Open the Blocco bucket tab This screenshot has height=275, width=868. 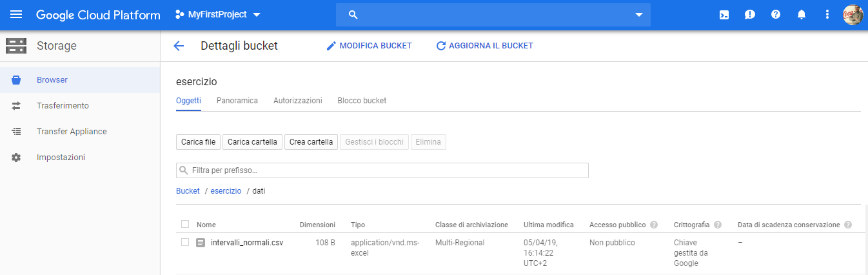362,101
